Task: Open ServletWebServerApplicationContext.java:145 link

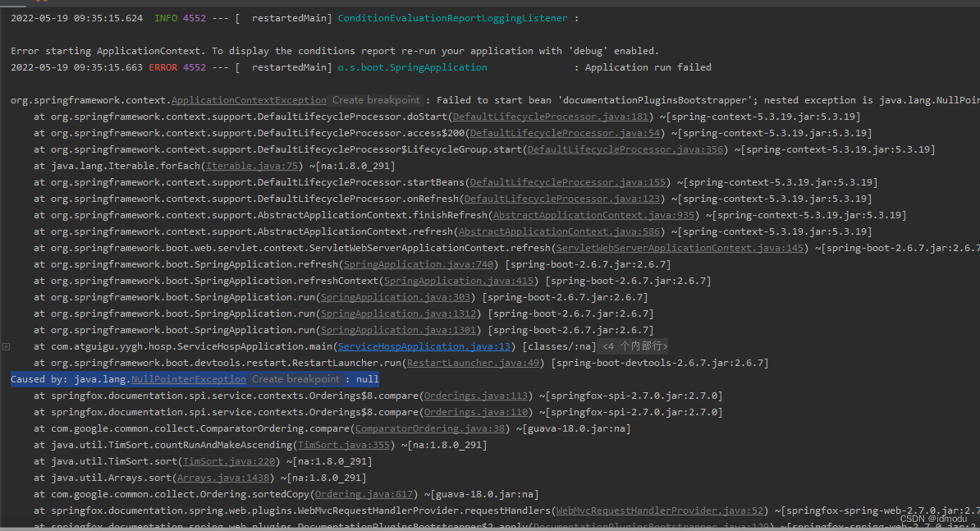Action: [680, 248]
